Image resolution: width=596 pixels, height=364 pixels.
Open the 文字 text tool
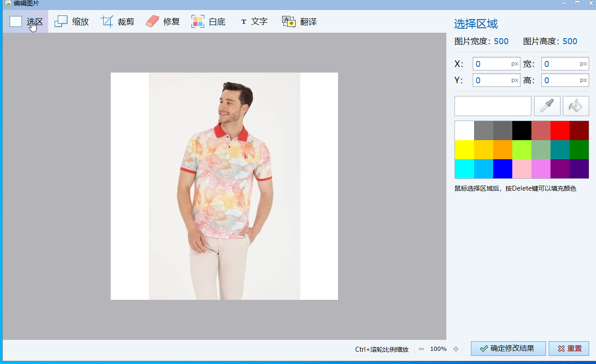[x=254, y=21]
